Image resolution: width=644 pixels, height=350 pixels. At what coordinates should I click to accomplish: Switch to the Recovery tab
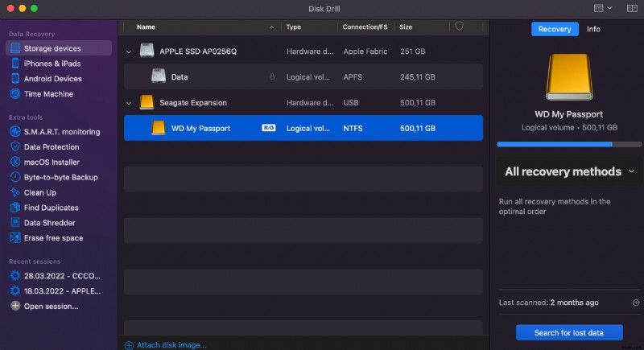[x=555, y=29]
